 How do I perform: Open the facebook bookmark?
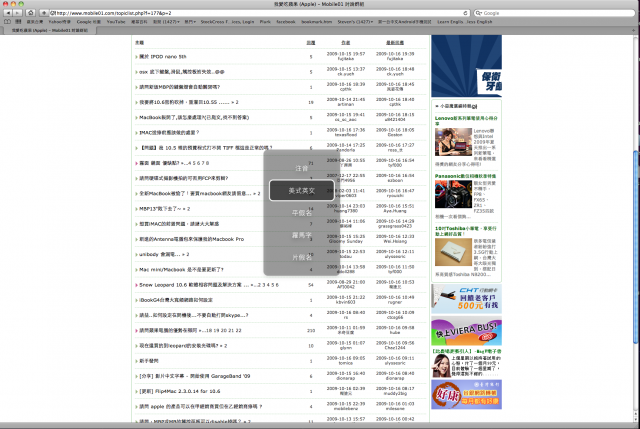(x=286, y=22)
